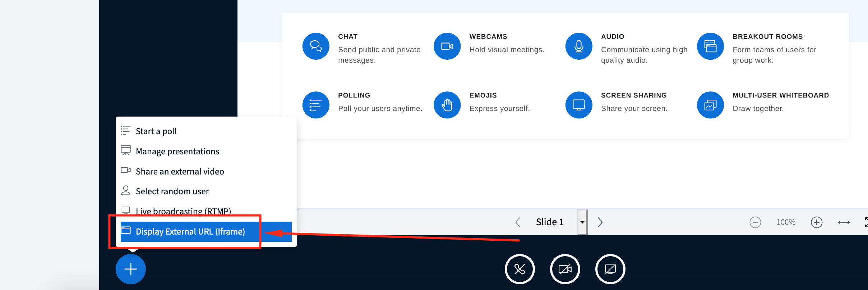Click the Emojis raised hand icon
Image resolution: width=868 pixels, height=290 pixels.
coord(447,105)
